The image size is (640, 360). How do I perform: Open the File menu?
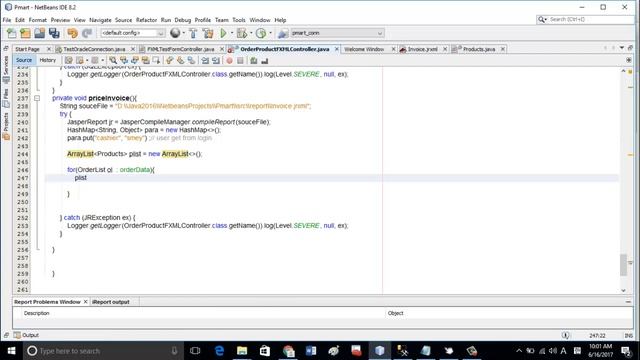click(7, 20)
